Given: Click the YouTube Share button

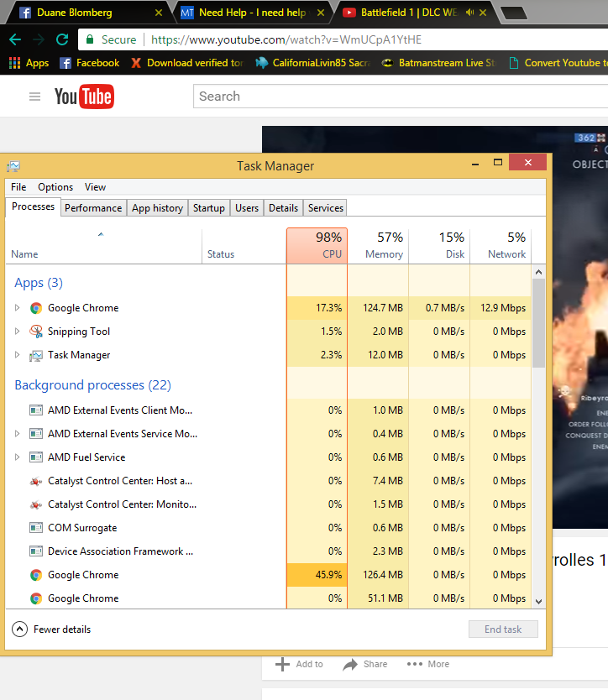Looking at the screenshot, I should [365, 664].
